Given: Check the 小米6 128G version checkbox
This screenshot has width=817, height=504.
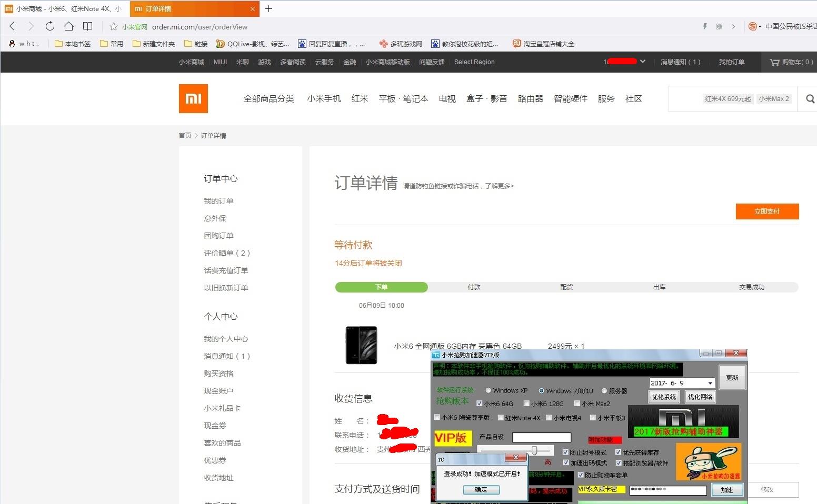Looking at the screenshot, I should click(526, 404).
